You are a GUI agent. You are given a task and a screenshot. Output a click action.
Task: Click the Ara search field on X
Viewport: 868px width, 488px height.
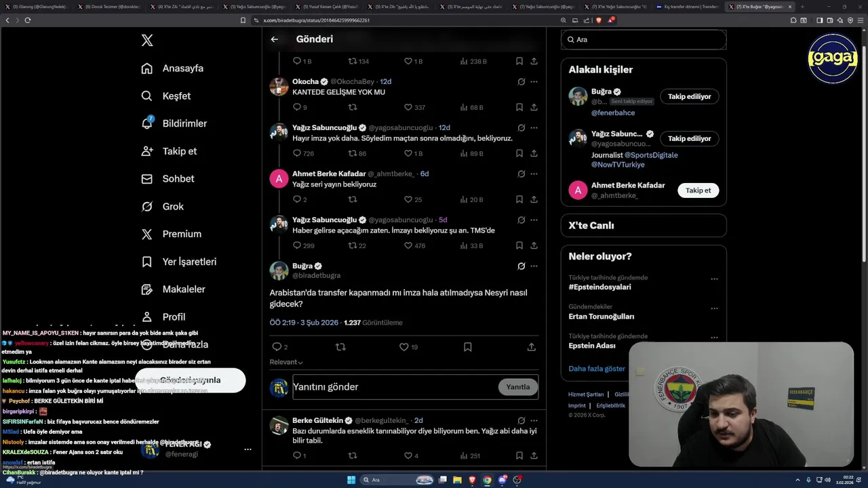coord(644,39)
